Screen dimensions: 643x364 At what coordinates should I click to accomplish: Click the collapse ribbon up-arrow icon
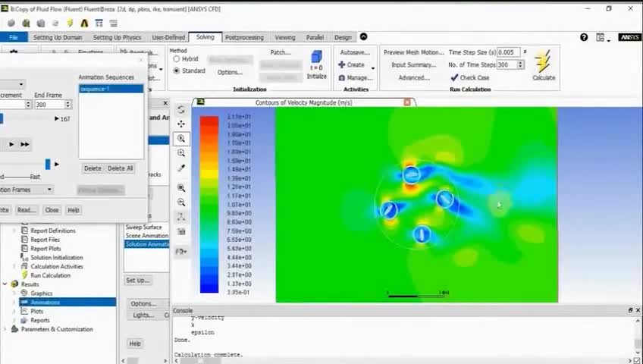click(x=363, y=37)
